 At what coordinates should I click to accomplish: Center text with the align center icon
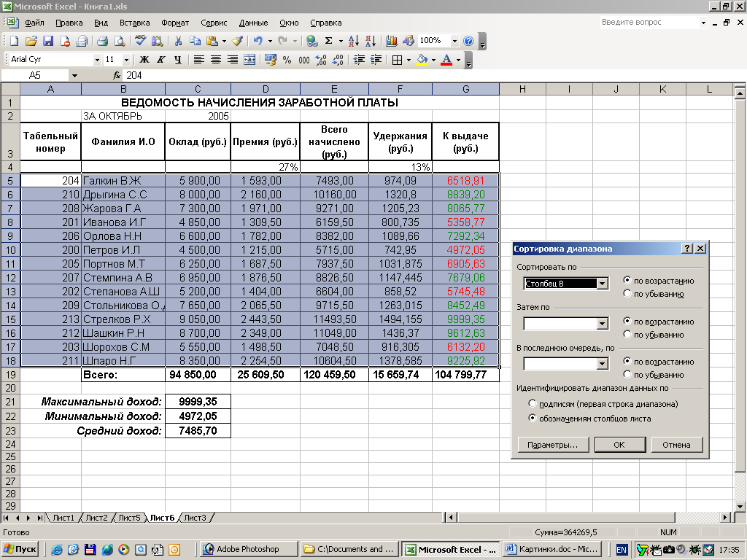[x=216, y=60]
